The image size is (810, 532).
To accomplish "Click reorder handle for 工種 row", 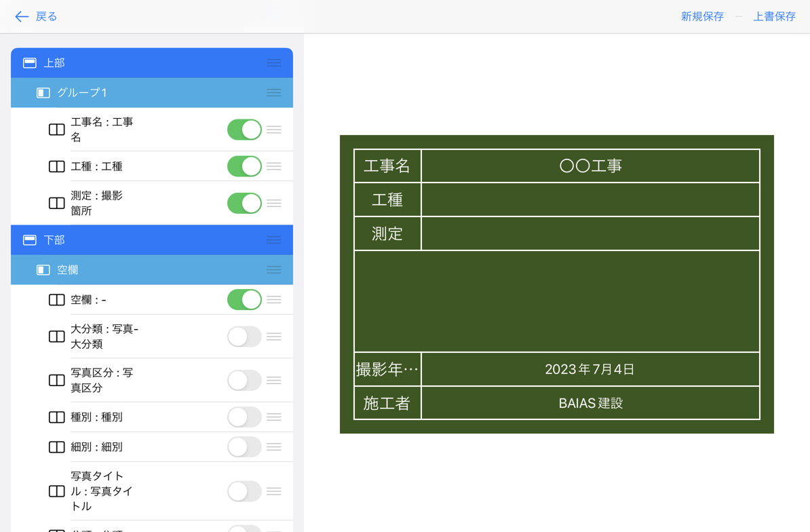I will click(x=274, y=166).
